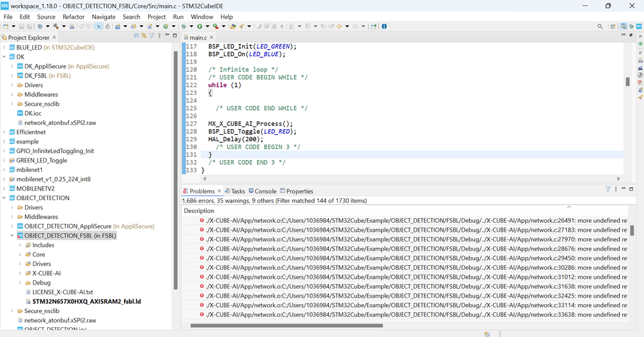Image resolution: width=644 pixels, height=337 pixels.
Task: Collapse All in Project Explorer toolbar
Action: 135,36
